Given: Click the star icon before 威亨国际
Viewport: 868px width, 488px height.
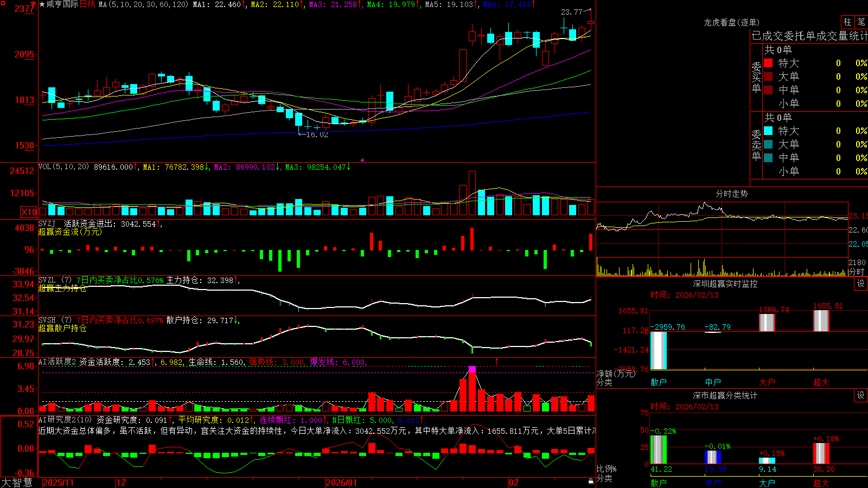Looking at the screenshot, I should (42, 4).
